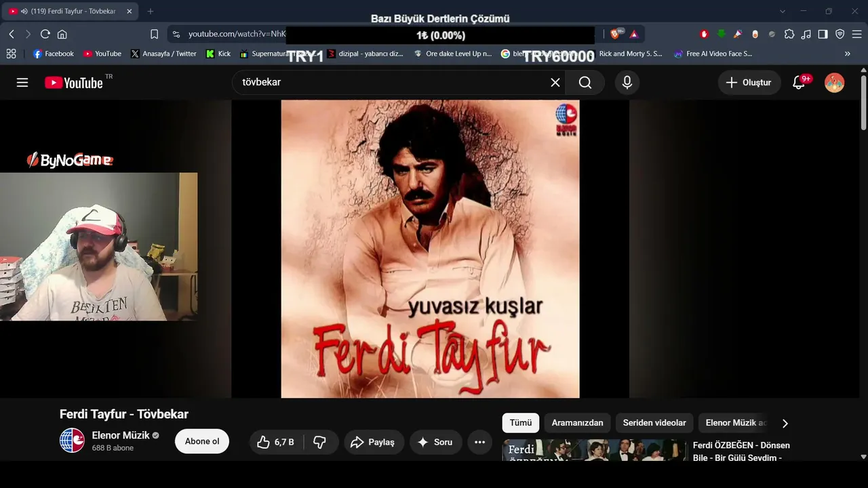
Task: Toggle the browser sidebar panel
Action: pyautogui.click(x=823, y=34)
